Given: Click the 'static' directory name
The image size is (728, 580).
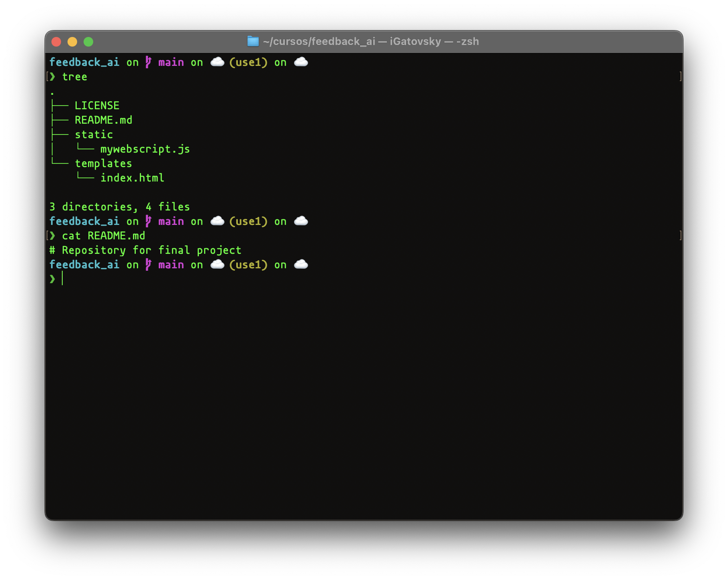Looking at the screenshot, I should [94, 135].
